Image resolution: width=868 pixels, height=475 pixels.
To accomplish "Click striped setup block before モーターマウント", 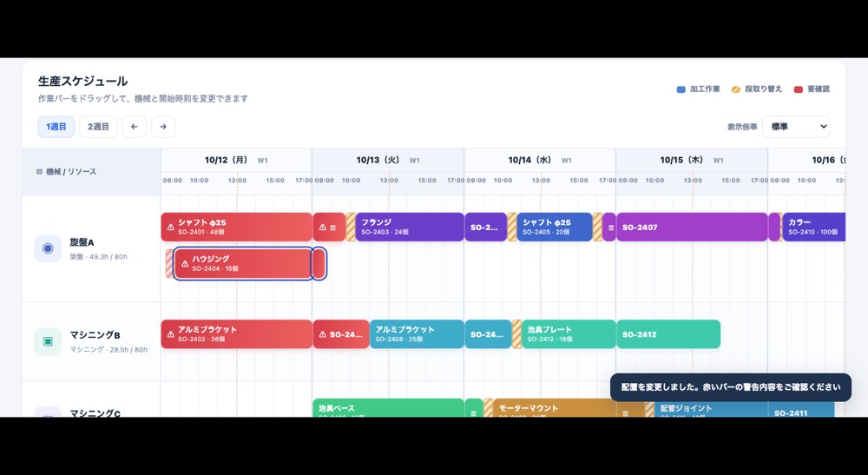I will [488, 408].
